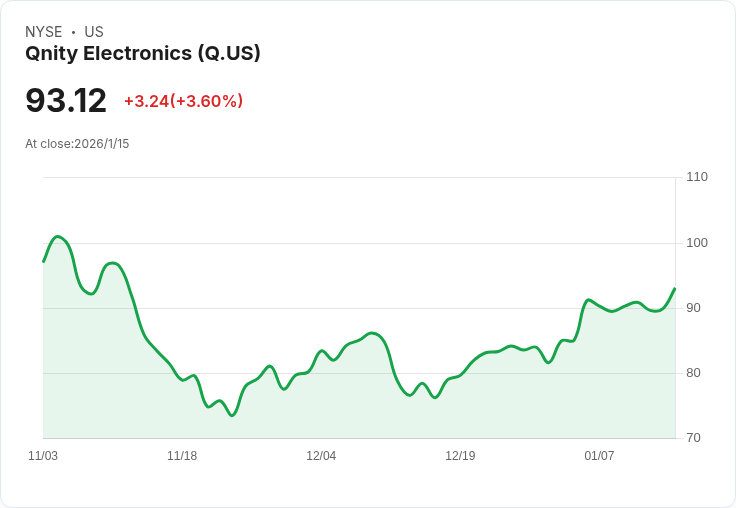This screenshot has height=508, width=736.
Task: Pick the 12/19 date axis label
Action: 460,456
